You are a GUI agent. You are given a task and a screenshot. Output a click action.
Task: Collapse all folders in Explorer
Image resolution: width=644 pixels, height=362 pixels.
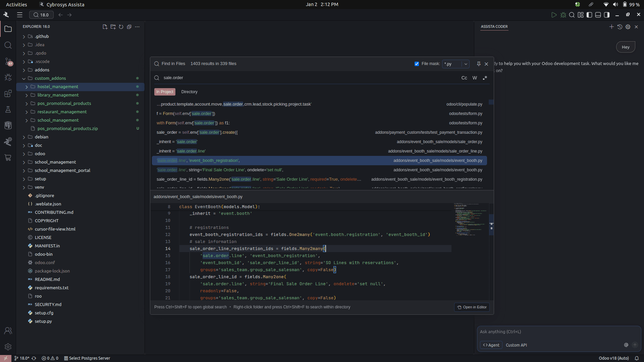(x=129, y=27)
